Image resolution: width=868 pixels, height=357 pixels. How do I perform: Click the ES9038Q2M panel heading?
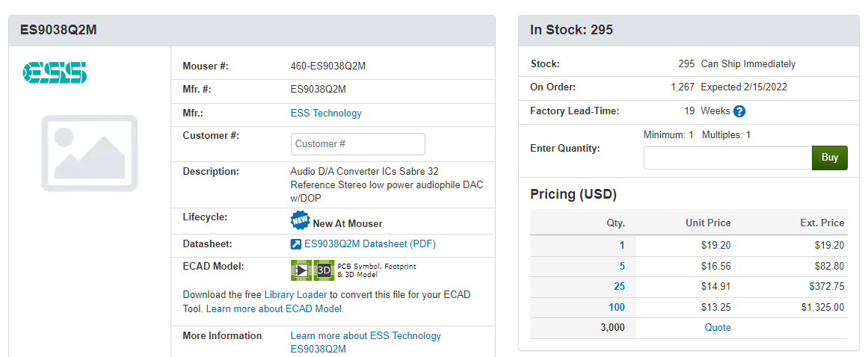coord(58,30)
